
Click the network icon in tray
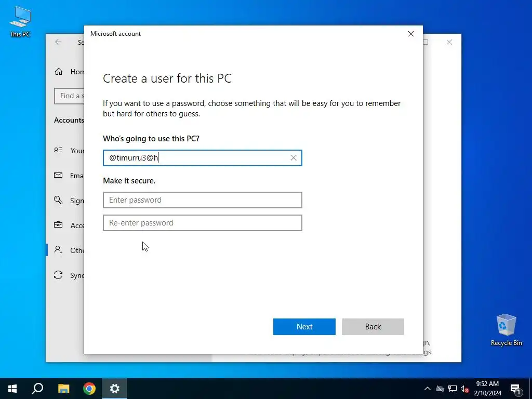(x=453, y=389)
